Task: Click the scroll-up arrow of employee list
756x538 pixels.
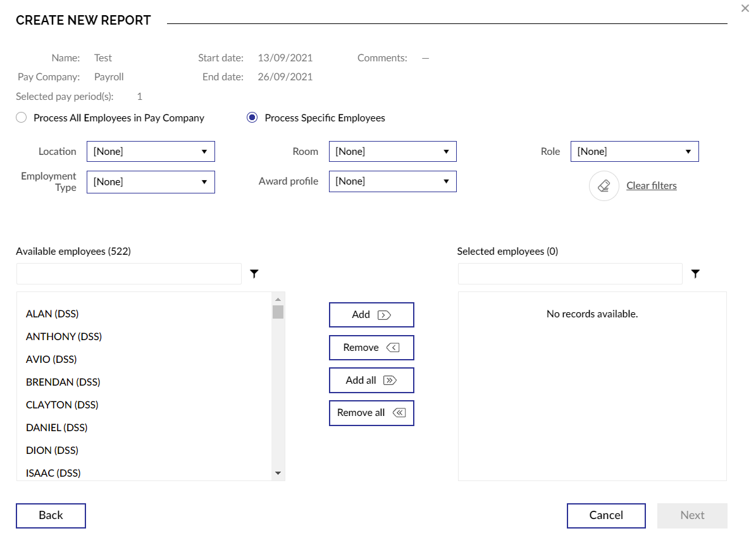Action: tap(278, 299)
